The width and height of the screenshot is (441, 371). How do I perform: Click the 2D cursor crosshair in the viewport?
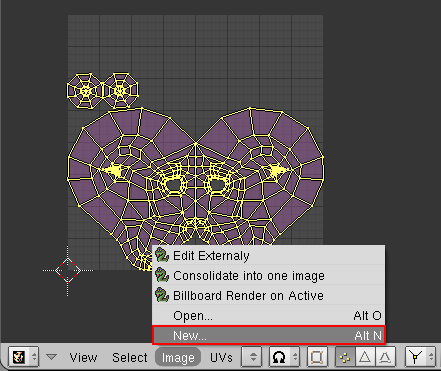coord(68,270)
